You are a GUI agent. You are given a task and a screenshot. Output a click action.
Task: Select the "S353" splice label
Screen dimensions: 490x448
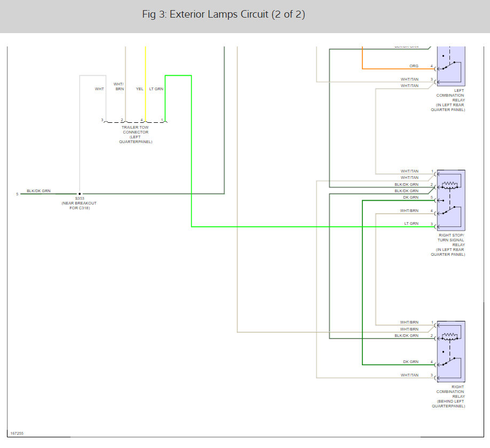point(80,198)
